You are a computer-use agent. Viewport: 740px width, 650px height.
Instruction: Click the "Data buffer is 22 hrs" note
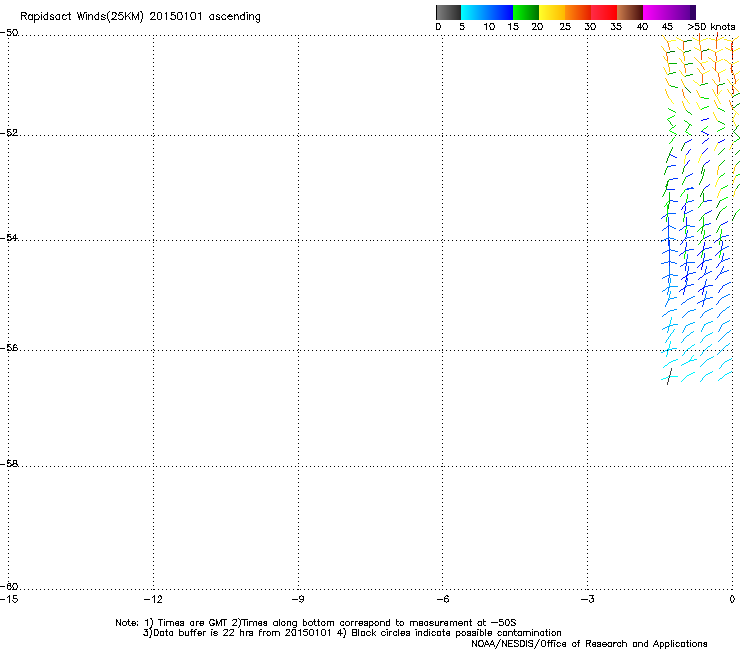click(352, 633)
